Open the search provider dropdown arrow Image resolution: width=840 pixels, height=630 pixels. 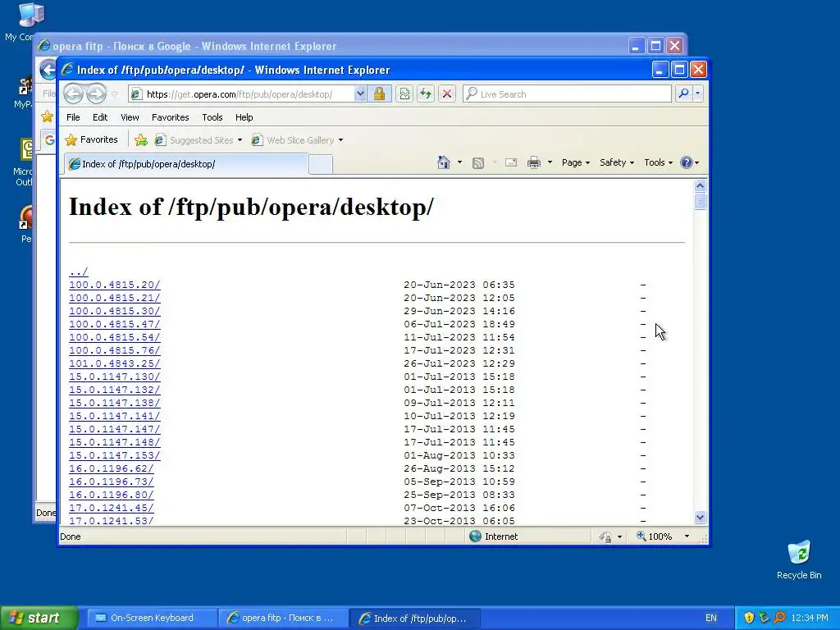(x=697, y=94)
